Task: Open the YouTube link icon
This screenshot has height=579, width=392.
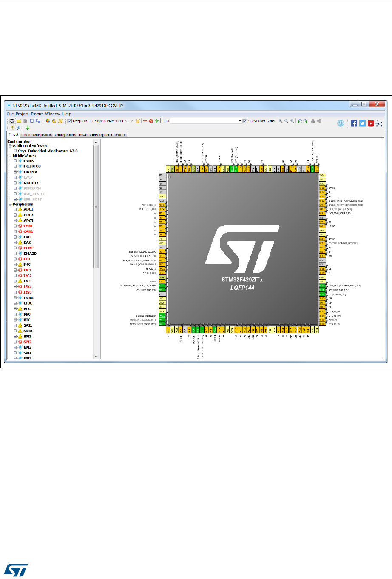Action: click(371, 123)
